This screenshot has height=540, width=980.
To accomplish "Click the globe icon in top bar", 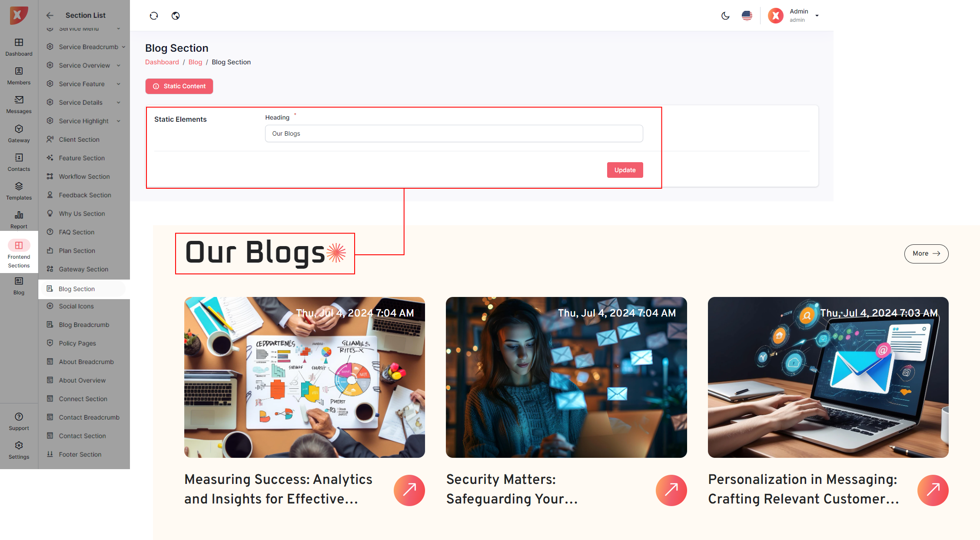I will 176,16.
